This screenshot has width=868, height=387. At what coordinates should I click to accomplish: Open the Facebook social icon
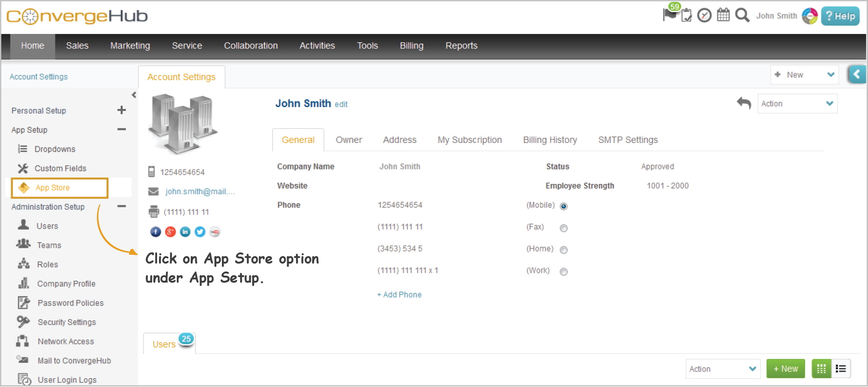pyautogui.click(x=156, y=232)
